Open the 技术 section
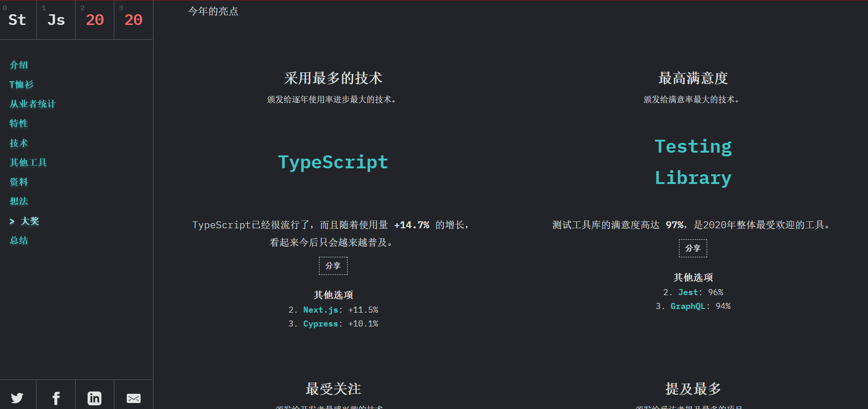Image resolution: width=868 pixels, height=409 pixels. click(19, 143)
